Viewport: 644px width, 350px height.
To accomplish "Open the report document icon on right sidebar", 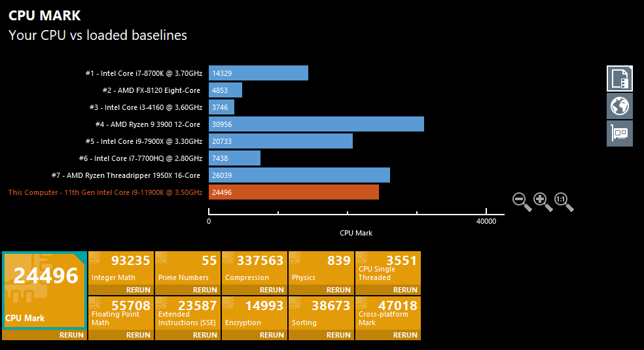I will pos(619,79).
